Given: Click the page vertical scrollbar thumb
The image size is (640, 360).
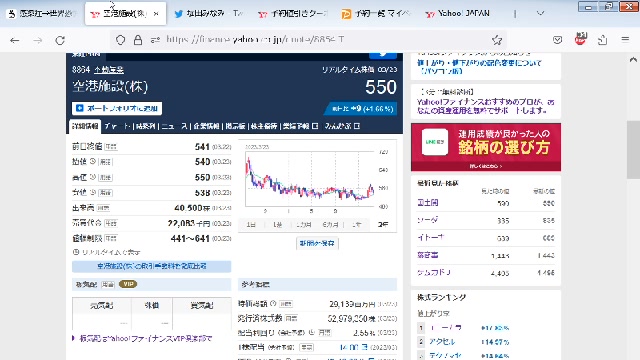Looking at the screenshot, I should point(633,150).
